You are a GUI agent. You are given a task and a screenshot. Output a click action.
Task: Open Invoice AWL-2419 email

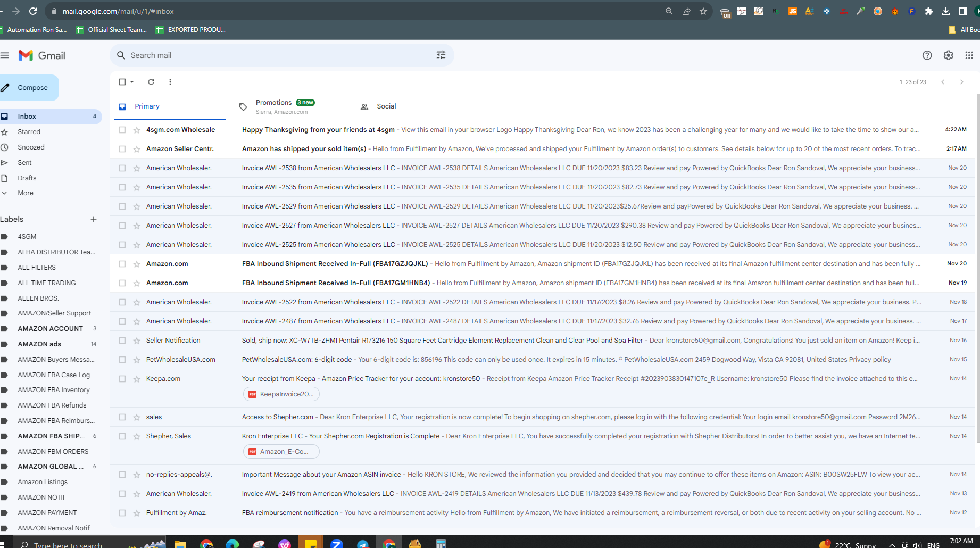(x=543, y=494)
